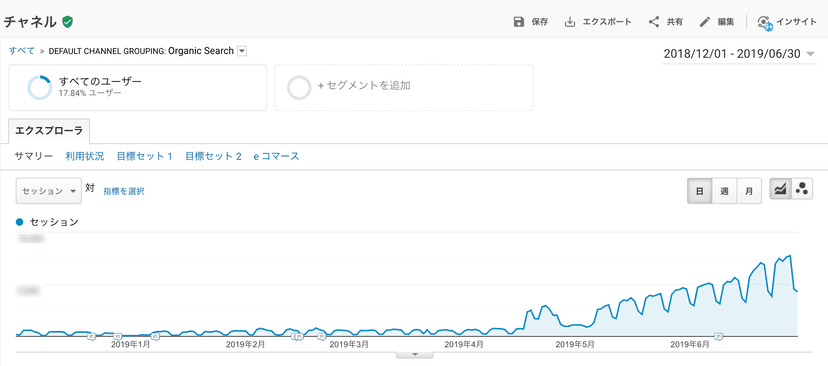Open the date range 2018/12/01 - 2019/06/30 picker
This screenshot has height=366, width=828.
point(739,54)
